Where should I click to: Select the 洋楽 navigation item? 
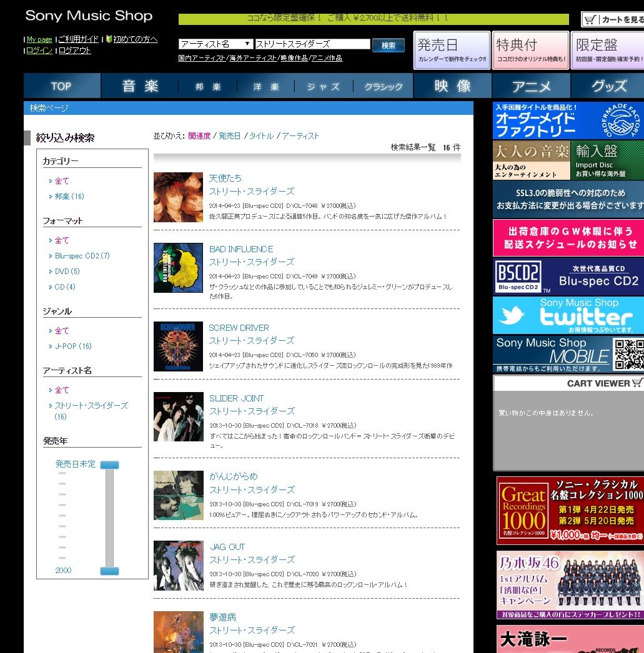[265, 87]
